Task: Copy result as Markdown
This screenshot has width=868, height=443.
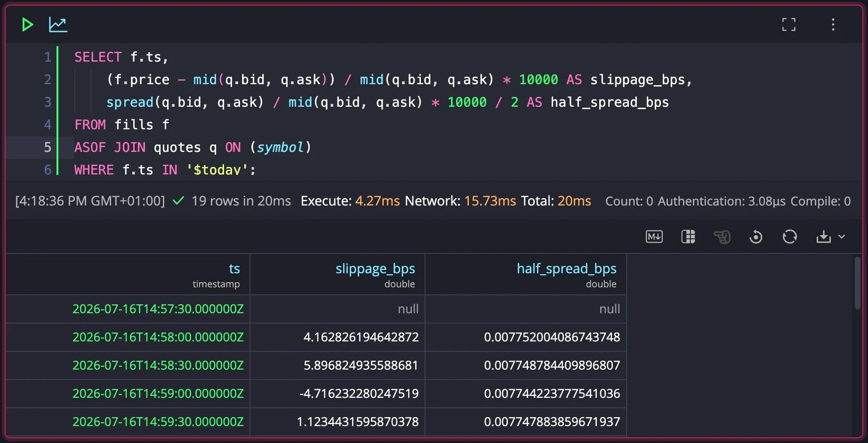Action: 654,237
